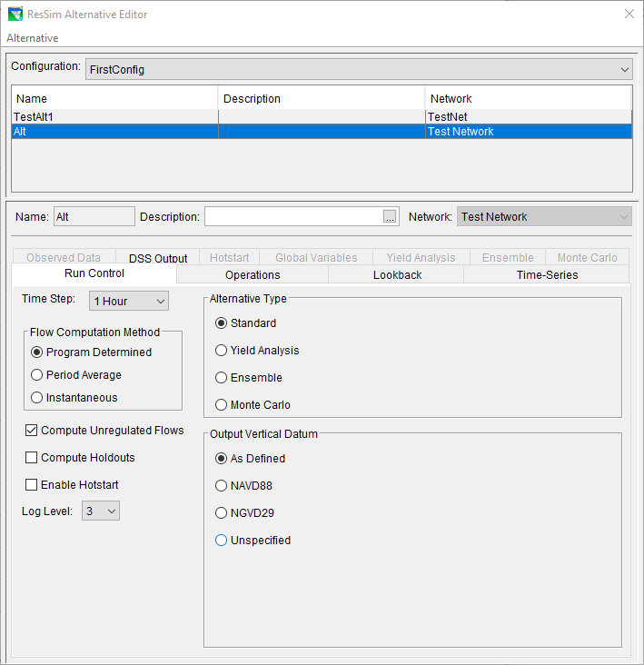Image resolution: width=644 pixels, height=665 pixels.
Task: Click into the Description text field
Action: 292,217
